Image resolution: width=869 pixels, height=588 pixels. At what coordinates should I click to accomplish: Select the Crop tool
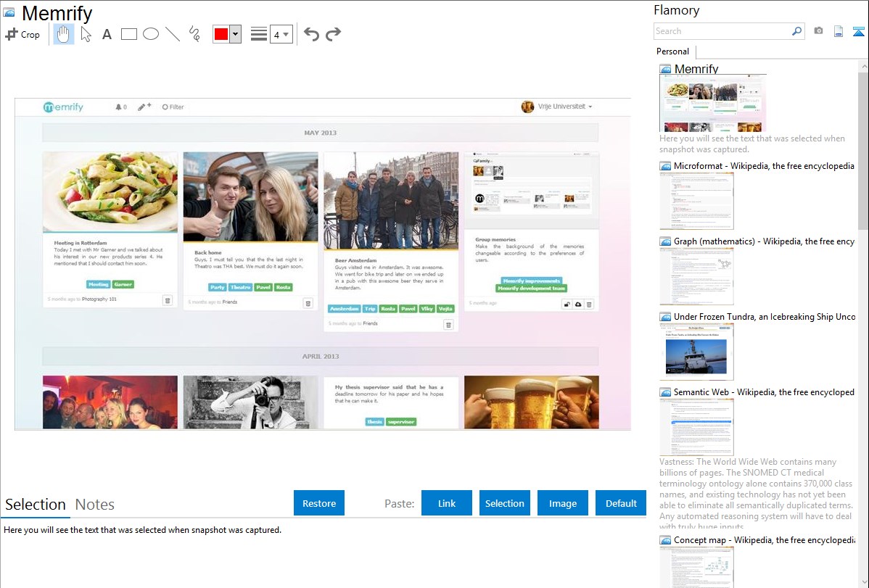coord(22,34)
